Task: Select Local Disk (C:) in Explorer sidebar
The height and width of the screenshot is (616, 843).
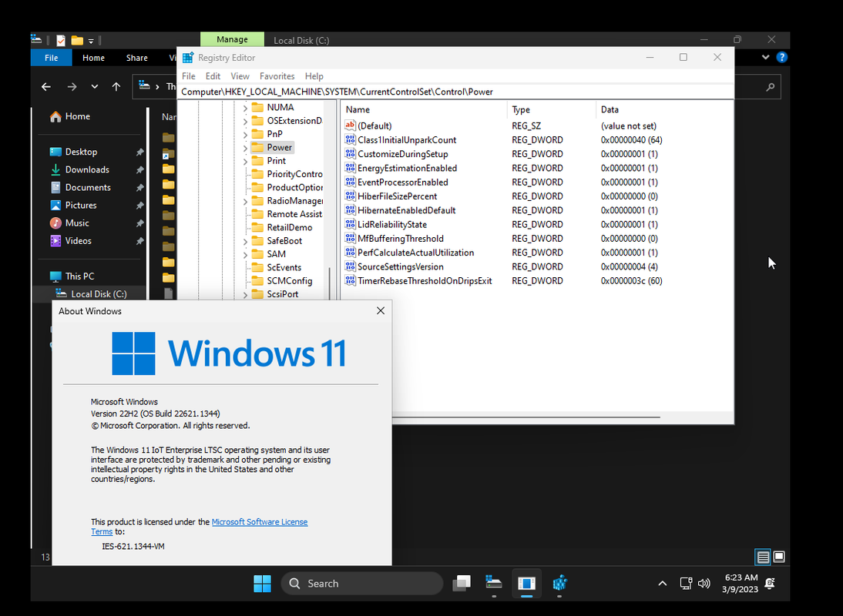Action: (x=92, y=294)
